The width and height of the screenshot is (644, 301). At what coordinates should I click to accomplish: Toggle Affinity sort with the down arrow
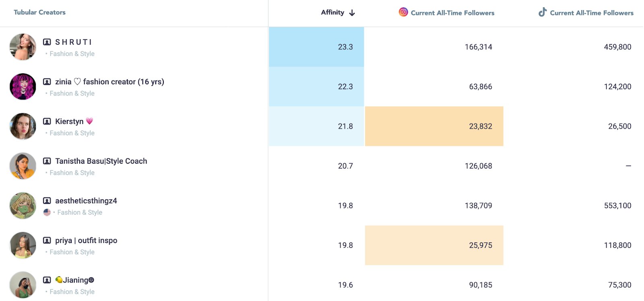352,13
